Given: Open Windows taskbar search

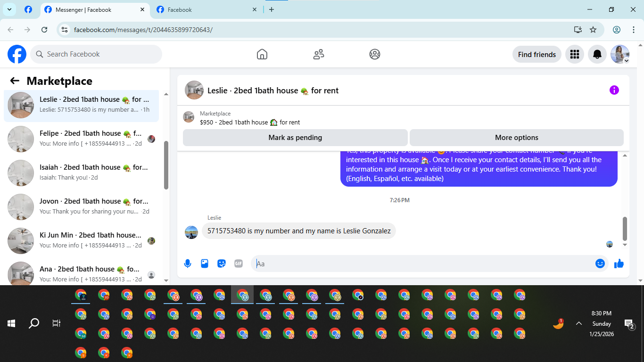Looking at the screenshot, I should tap(34, 323).
